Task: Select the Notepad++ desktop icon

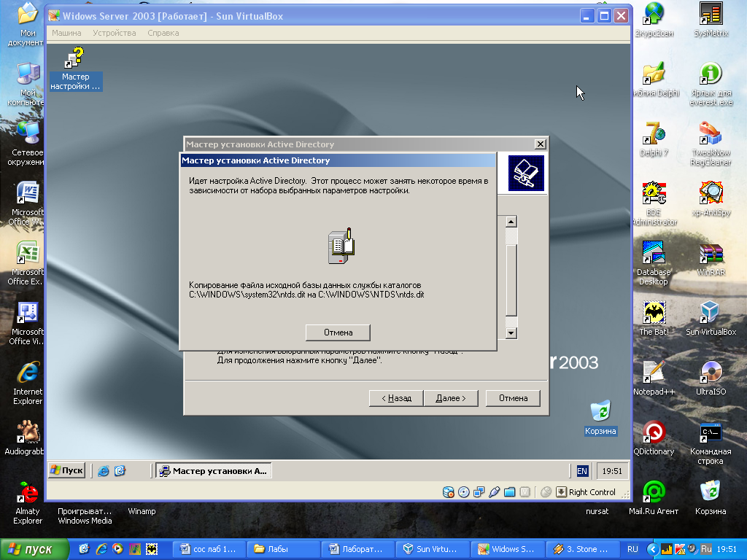Action: (x=654, y=378)
